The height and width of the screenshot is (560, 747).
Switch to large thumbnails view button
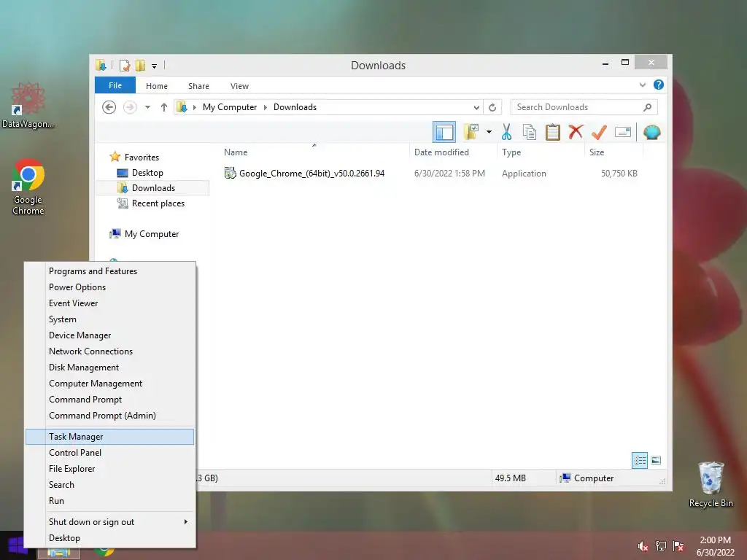(x=656, y=460)
